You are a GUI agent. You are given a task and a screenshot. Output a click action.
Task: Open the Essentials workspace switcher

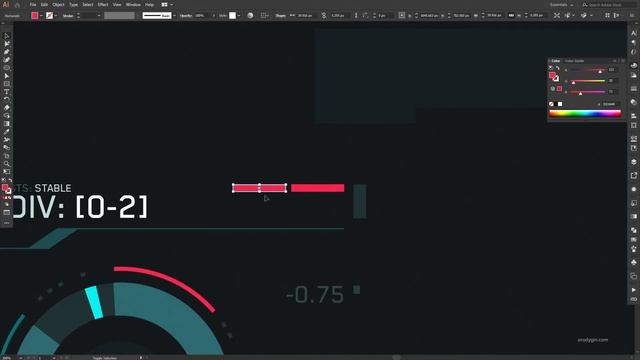click(561, 5)
